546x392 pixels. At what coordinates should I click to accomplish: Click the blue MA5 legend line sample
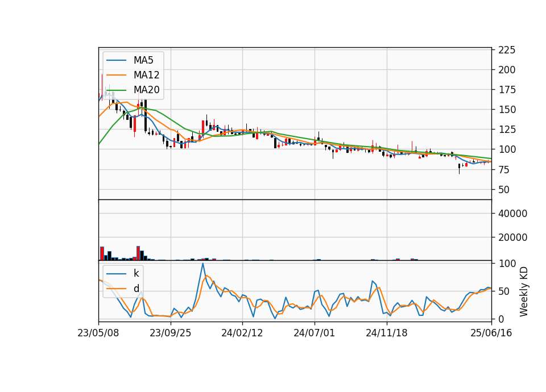point(116,60)
